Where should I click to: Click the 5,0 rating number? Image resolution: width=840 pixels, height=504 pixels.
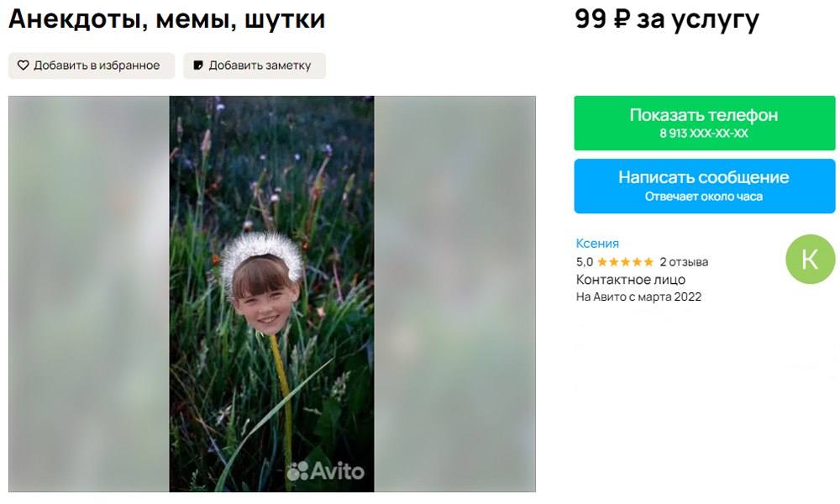[x=585, y=262]
